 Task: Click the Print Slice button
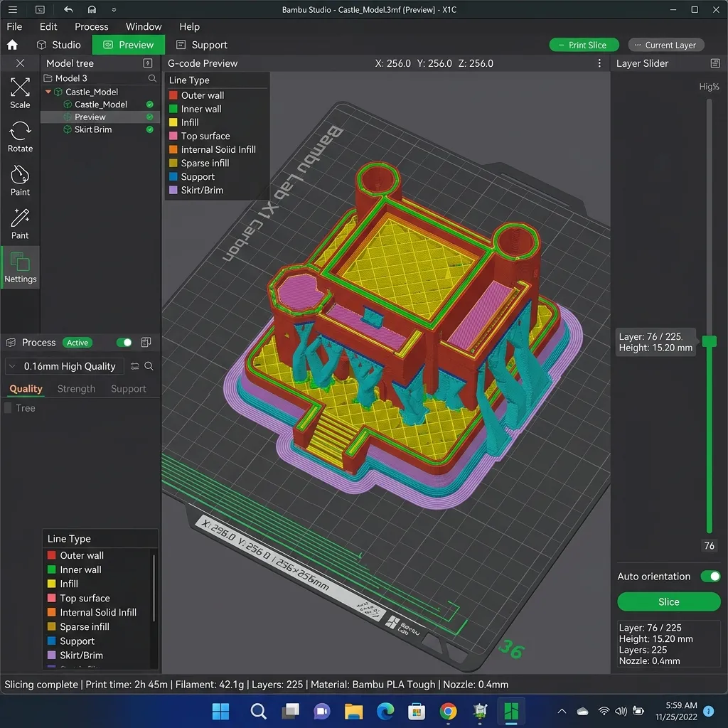coord(584,45)
